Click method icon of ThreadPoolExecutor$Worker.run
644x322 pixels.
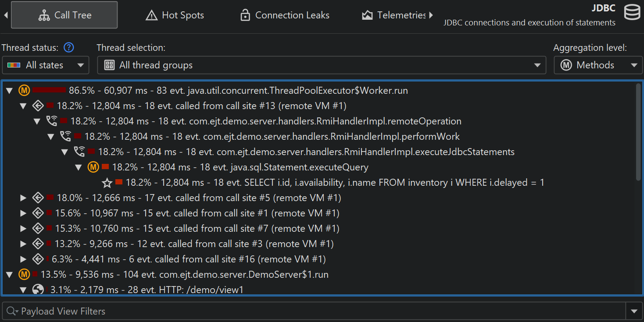(24, 91)
